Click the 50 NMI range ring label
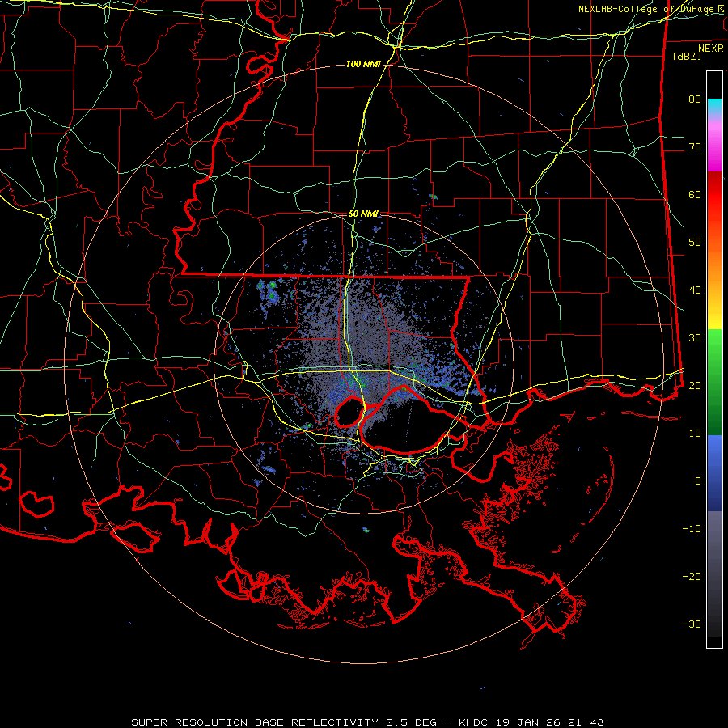 (x=363, y=214)
